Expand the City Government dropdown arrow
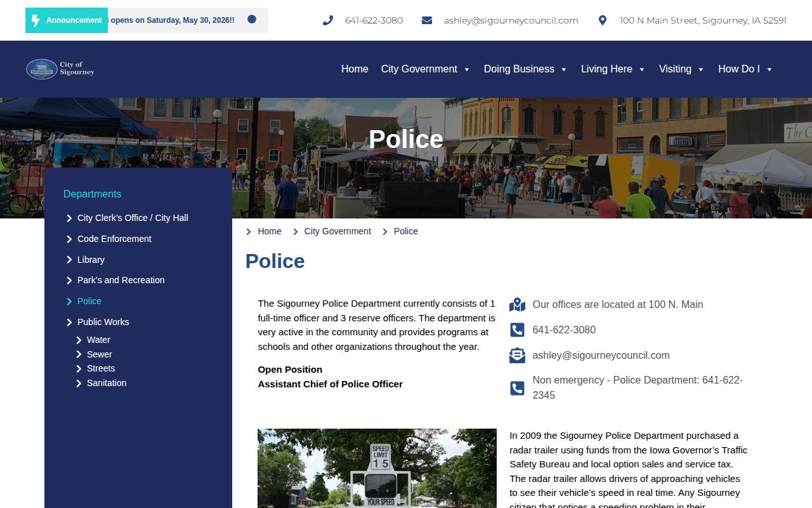The image size is (812, 508). (467, 69)
